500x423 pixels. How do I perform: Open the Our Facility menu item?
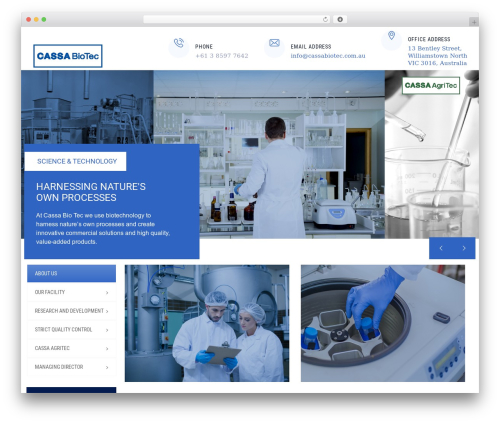[71, 292]
